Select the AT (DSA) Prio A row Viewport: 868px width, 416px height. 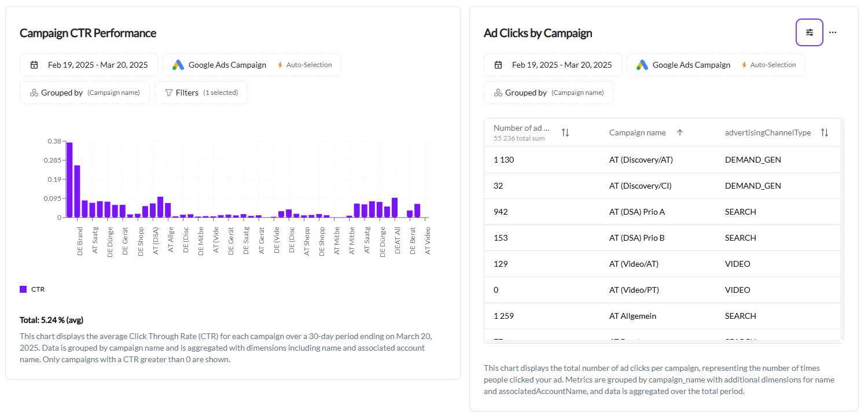(637, 212)
